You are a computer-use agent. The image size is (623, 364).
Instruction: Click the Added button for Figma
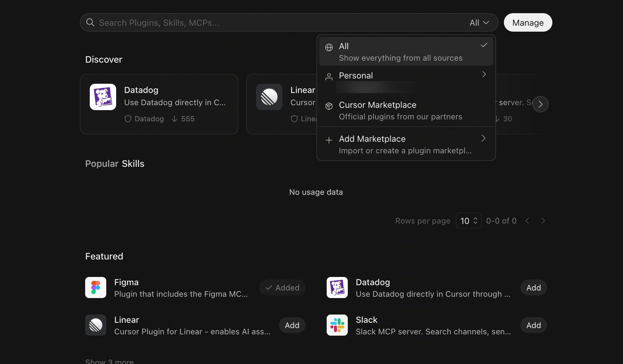(282, 288)
